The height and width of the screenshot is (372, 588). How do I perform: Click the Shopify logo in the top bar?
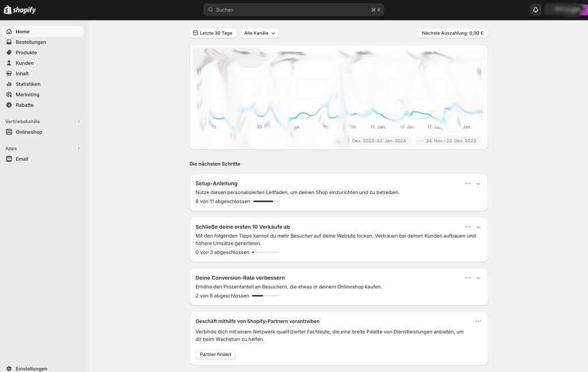point(20,10)
